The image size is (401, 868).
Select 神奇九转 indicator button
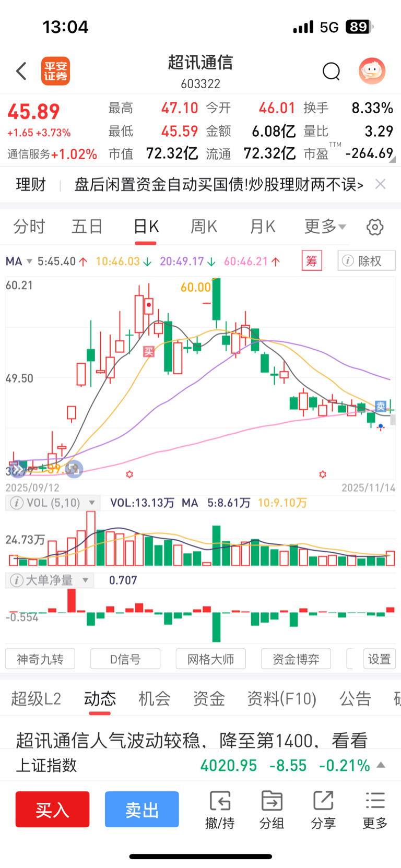[40, 659]
